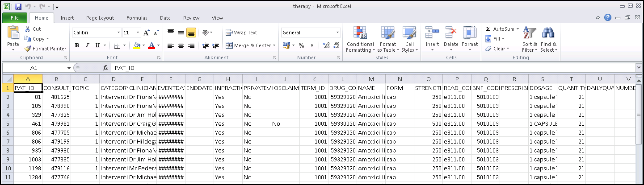The height and width of the screenshot is (185, 644).
Task: Open Conditional Formatting menu
Action: point(360,39)
